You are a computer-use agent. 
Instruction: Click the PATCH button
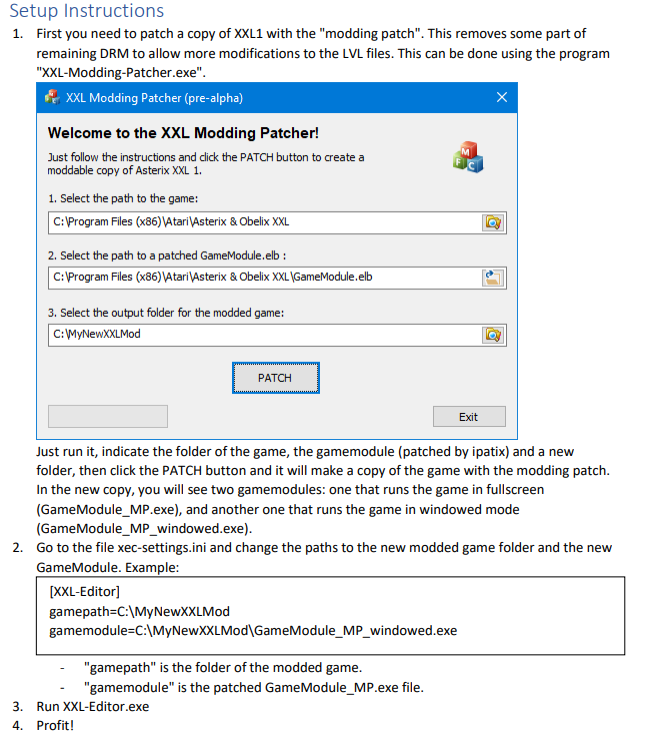click(276, 378)
